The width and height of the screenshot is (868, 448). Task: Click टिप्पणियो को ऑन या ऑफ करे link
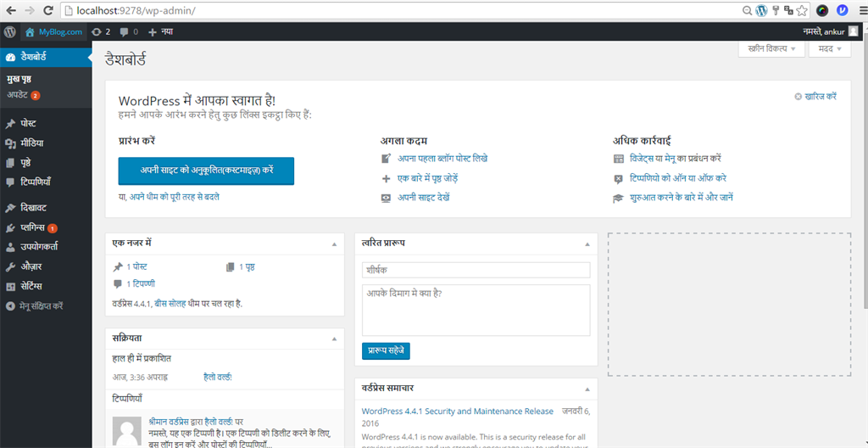[678, 178]
